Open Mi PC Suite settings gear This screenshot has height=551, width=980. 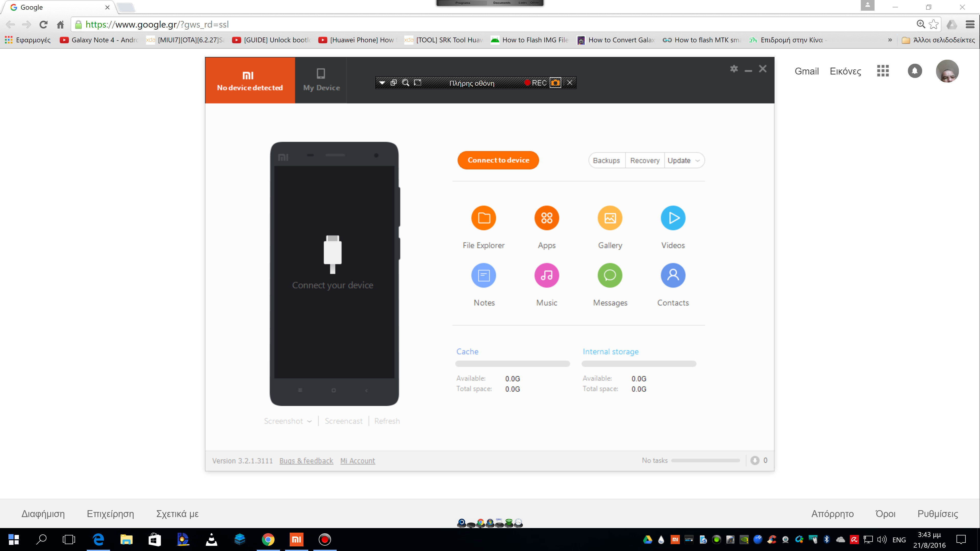coord(734,69)
